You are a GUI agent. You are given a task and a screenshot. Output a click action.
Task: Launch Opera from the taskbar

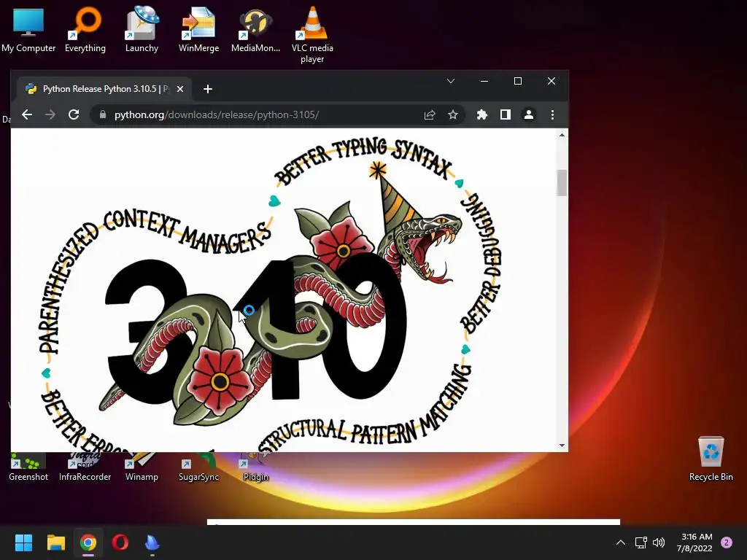[x=120, y=542]
